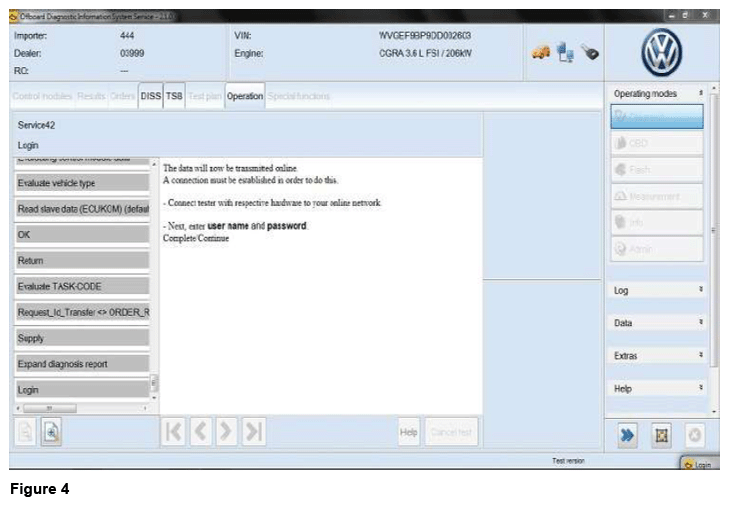Select Read slave data (ECUKOM) step

82,209
